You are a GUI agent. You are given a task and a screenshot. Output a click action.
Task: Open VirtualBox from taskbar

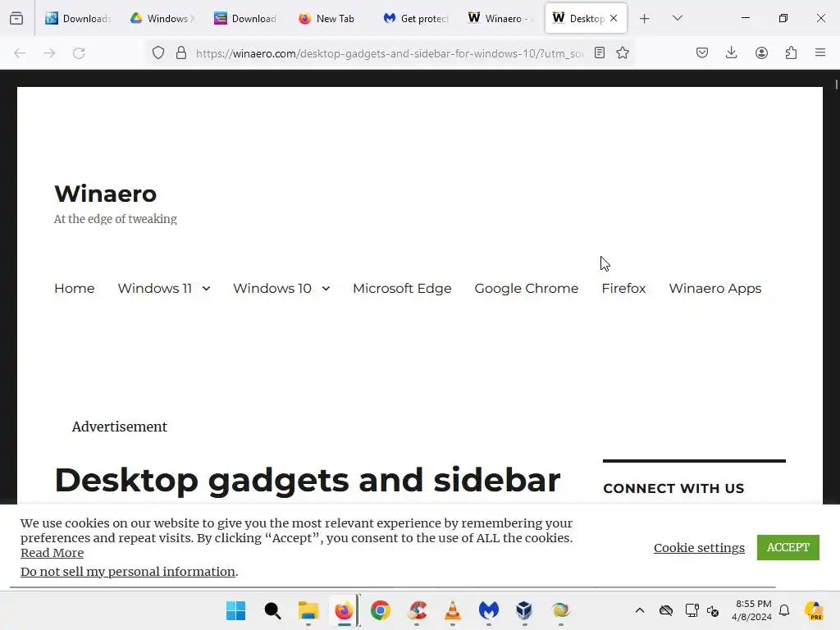[x=524, y=610]
